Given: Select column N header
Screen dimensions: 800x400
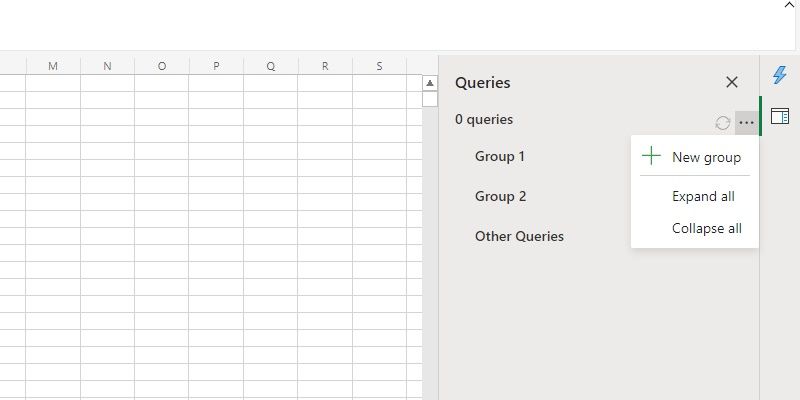Looking at the screenshot, I should pos(107,66).
